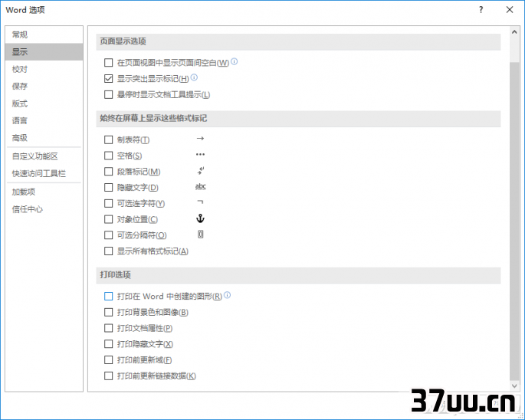
Task: Click the optional hyphen symbol
Action: coord(200,202)
